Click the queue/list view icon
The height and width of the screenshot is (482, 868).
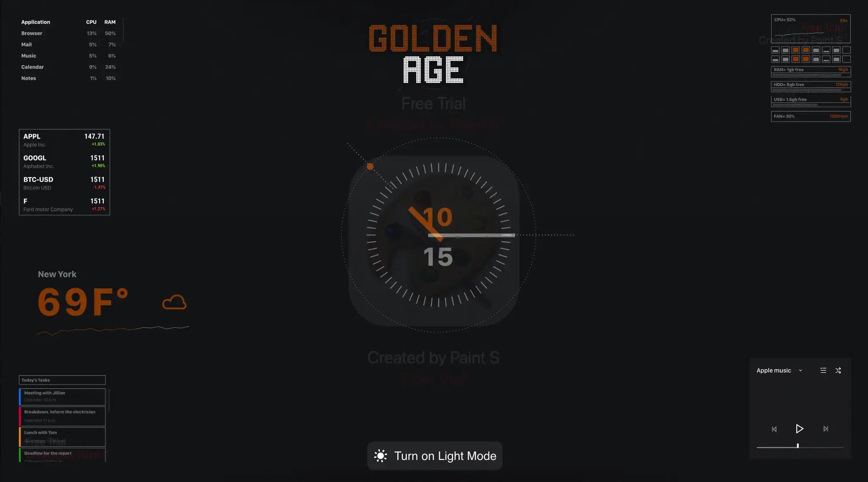823,371
